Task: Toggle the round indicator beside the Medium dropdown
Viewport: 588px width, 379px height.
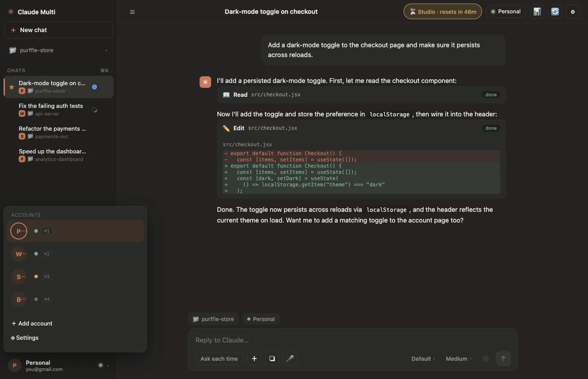Action: [x=486, y=358]
